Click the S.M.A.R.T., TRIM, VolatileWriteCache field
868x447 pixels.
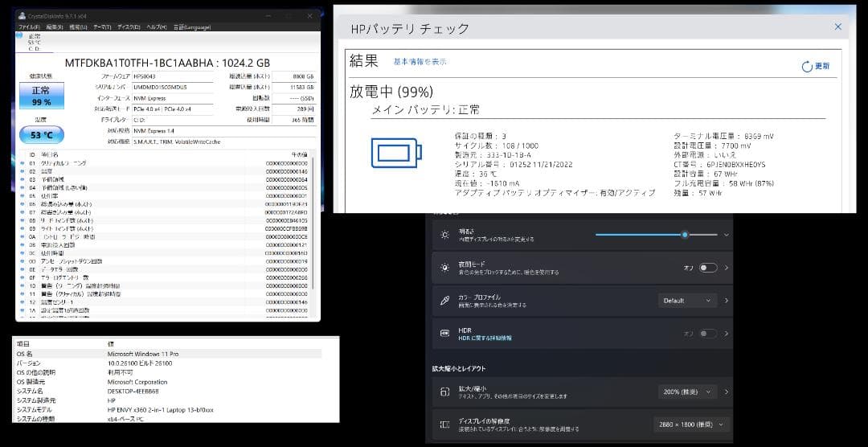(224, 142)
